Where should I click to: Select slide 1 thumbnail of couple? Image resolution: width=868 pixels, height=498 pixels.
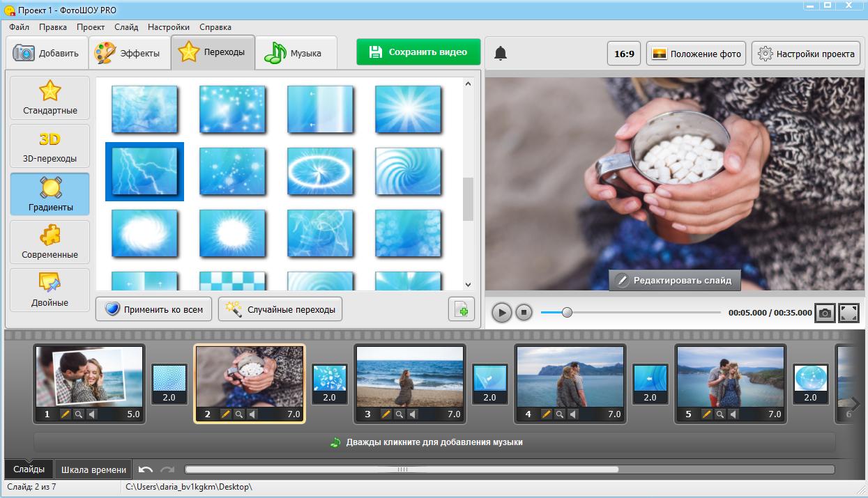[89, 378]
